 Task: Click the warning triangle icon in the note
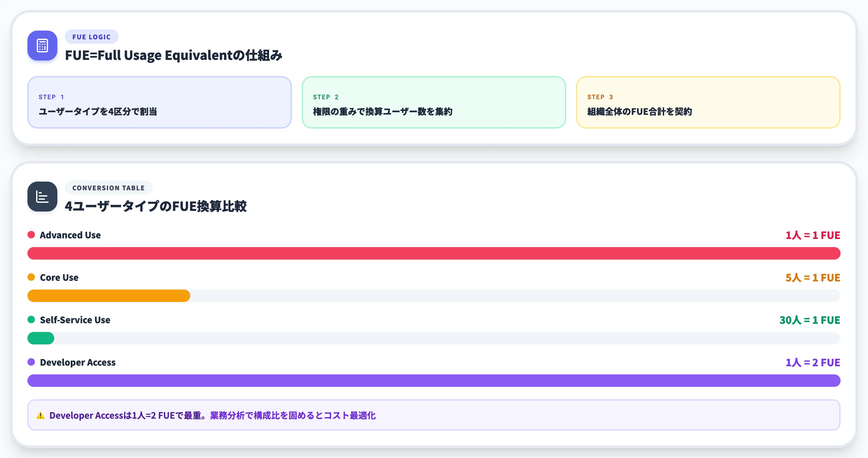(x=41, y=416)
